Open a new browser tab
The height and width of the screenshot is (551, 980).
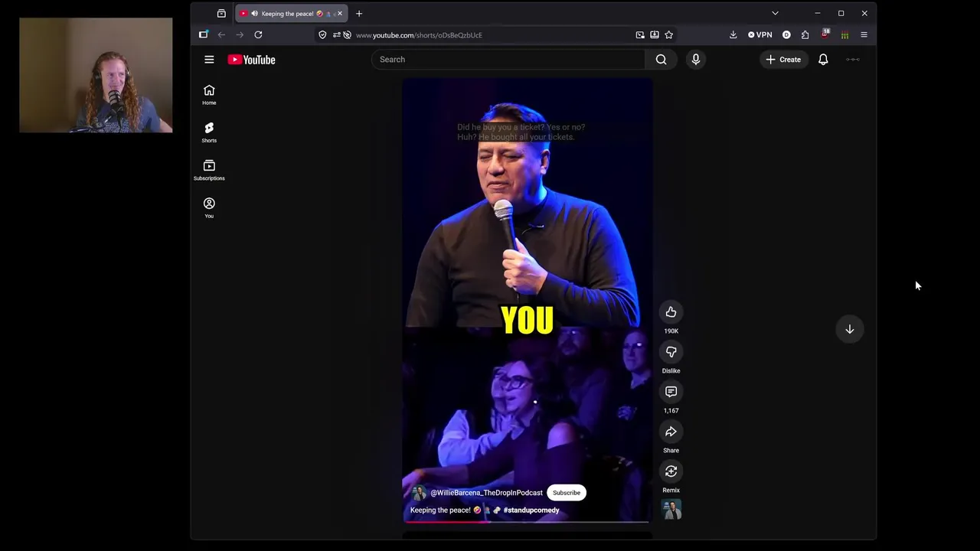358,13
